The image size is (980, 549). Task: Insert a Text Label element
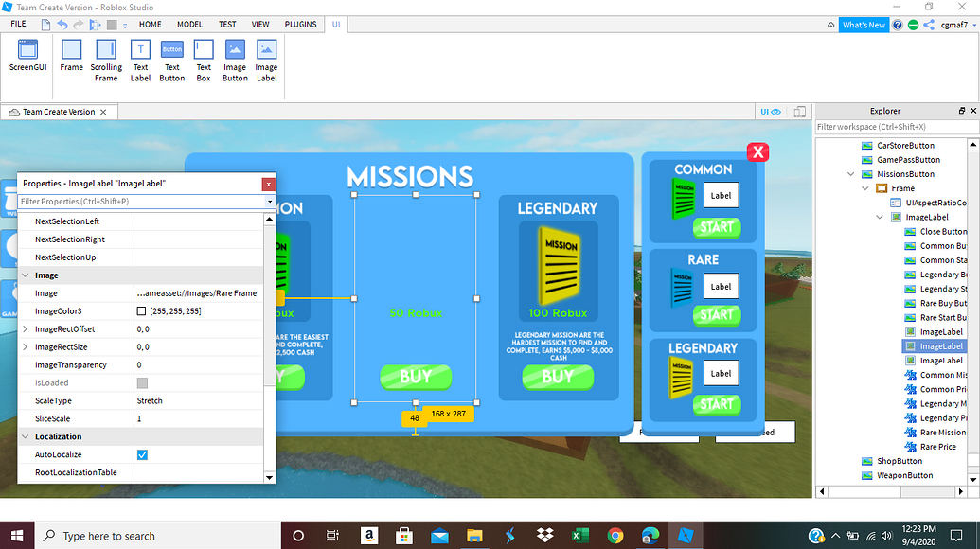pyautogui.click(x=141, y=61)
